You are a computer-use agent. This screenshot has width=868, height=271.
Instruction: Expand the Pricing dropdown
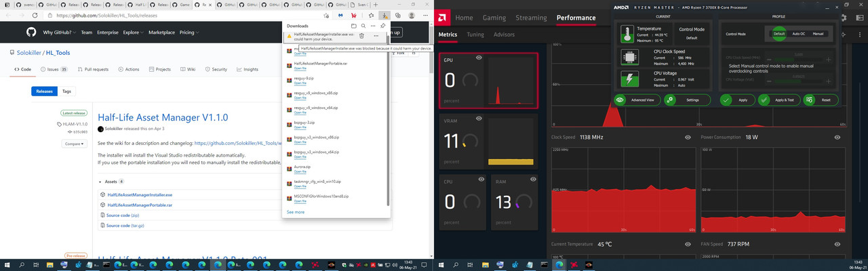[189, 32]
